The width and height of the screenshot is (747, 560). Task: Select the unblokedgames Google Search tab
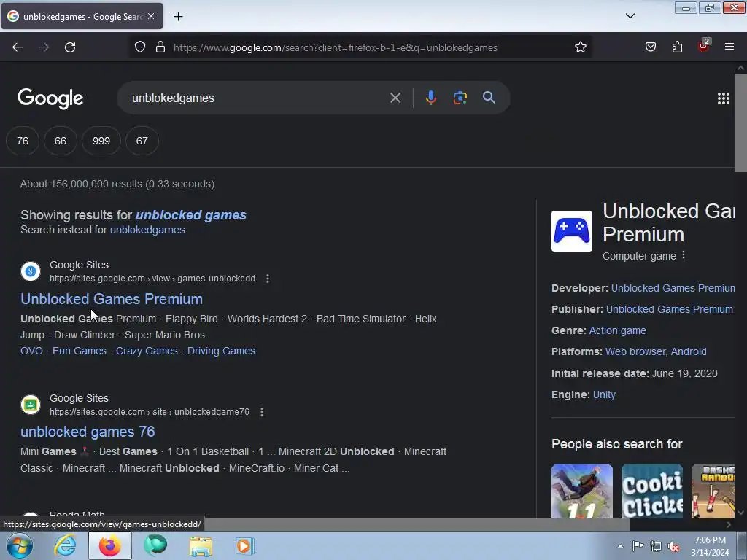[82, 17]
